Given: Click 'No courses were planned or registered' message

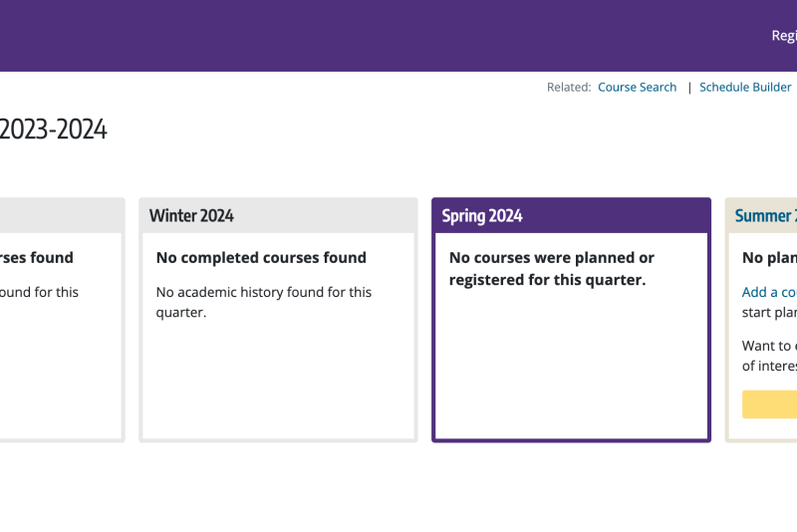Looking at the screenshot, I should (x=552, y=269).
